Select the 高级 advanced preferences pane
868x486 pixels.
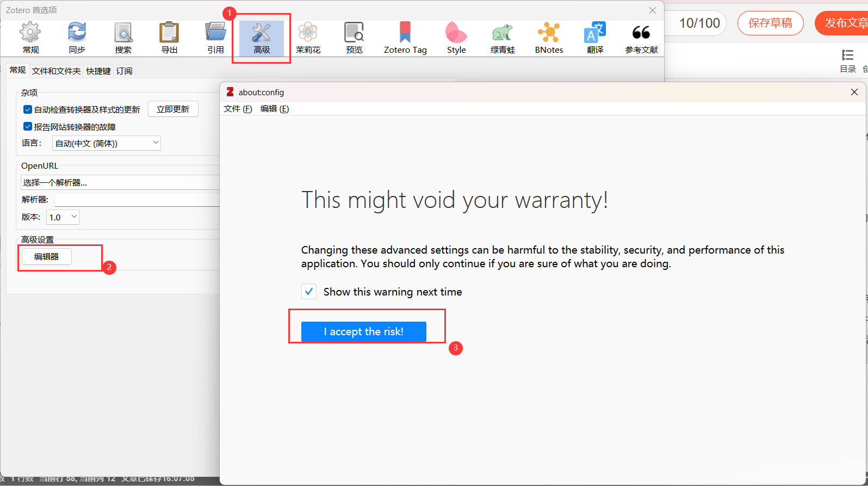pos(262,38)
